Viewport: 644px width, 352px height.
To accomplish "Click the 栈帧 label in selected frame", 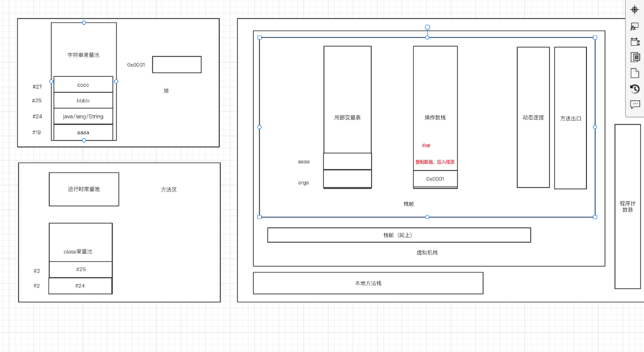I will click(409, 204).
